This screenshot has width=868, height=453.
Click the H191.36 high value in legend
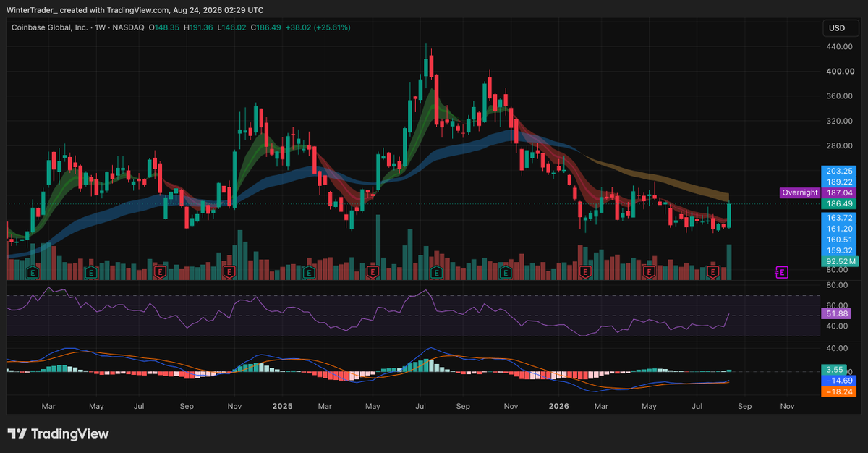point(197,27)
